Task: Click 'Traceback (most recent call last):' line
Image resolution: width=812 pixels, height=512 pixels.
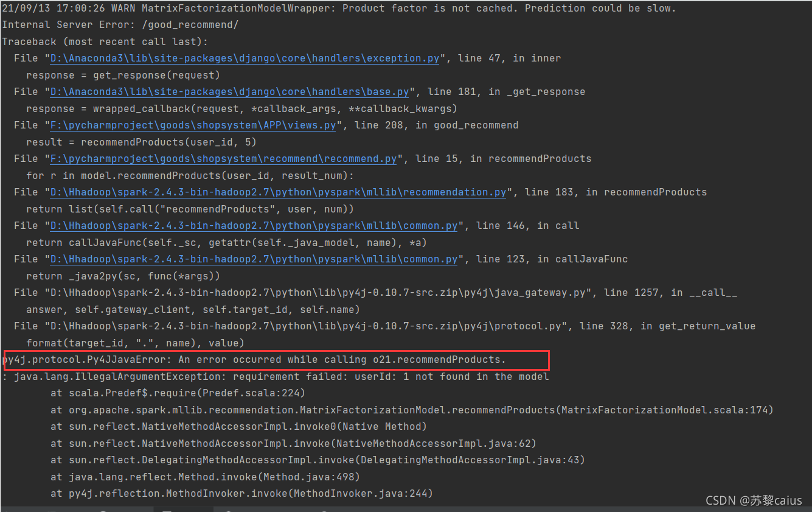Action: point(105,42)
